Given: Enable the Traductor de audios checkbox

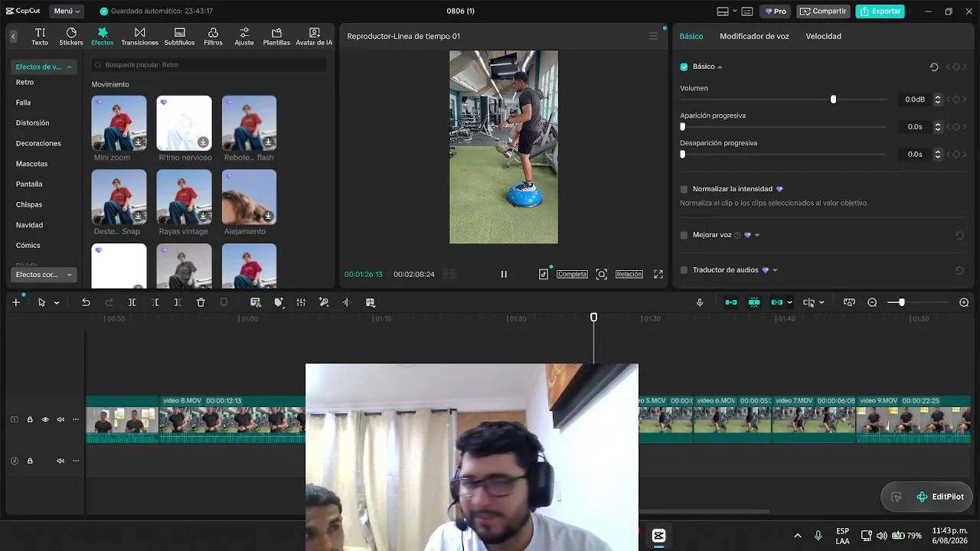Looking at the screenshot, I should point(684,270).
